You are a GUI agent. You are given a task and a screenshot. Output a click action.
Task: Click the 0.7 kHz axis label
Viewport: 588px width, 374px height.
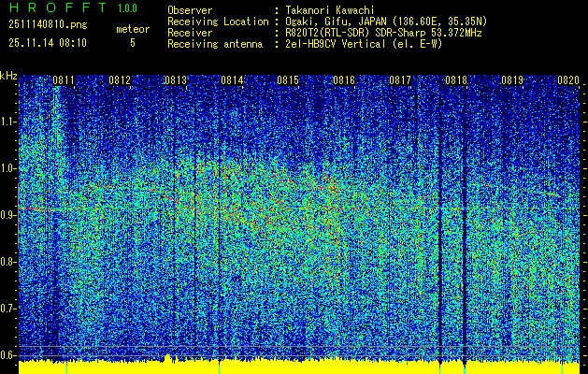[x=8, y=309]
